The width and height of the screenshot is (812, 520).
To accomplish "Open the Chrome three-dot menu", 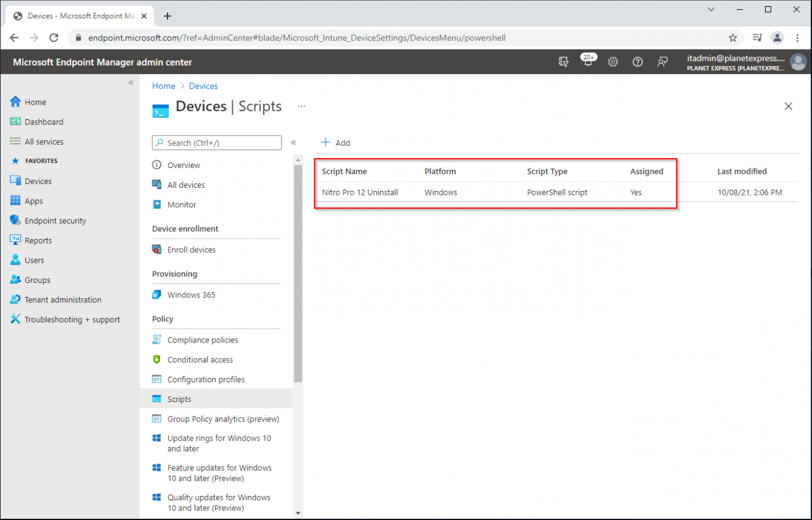I will click(x=797, y=38).
